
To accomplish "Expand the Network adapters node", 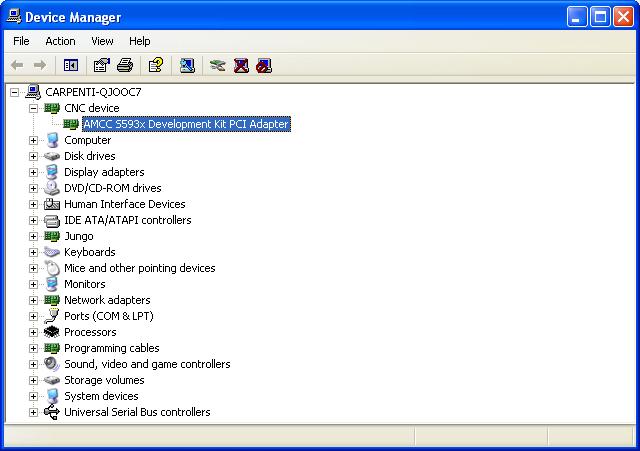I will (33, 300).
